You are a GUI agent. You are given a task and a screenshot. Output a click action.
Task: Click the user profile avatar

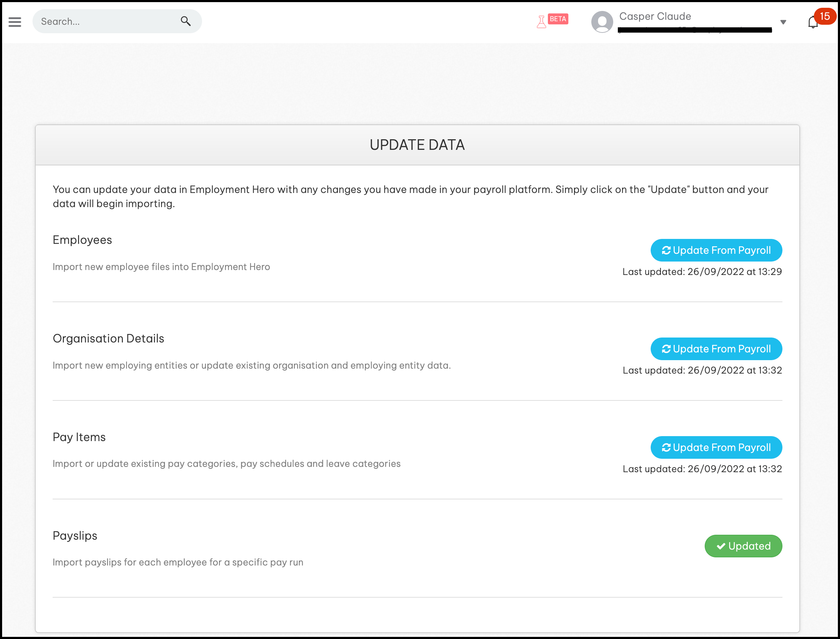(602, 22)
